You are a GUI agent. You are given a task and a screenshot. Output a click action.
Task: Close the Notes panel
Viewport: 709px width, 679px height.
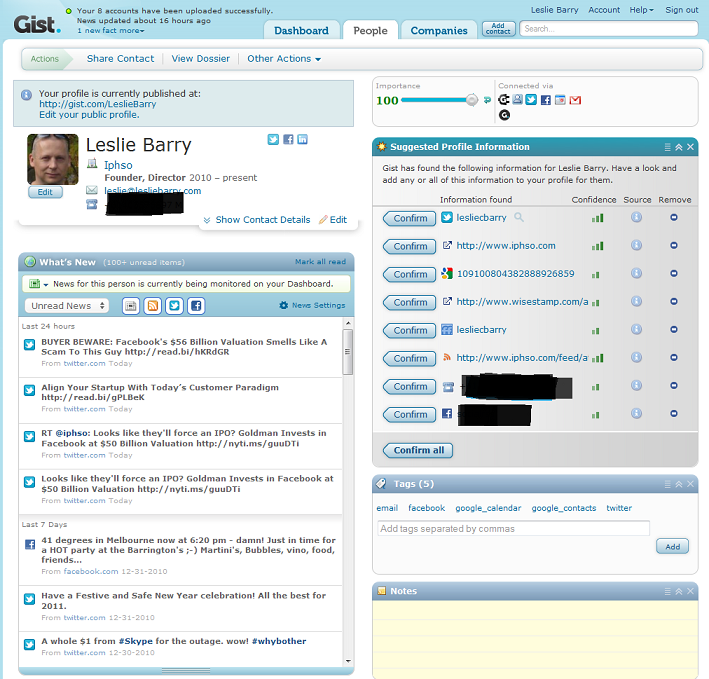pos(690,591)
